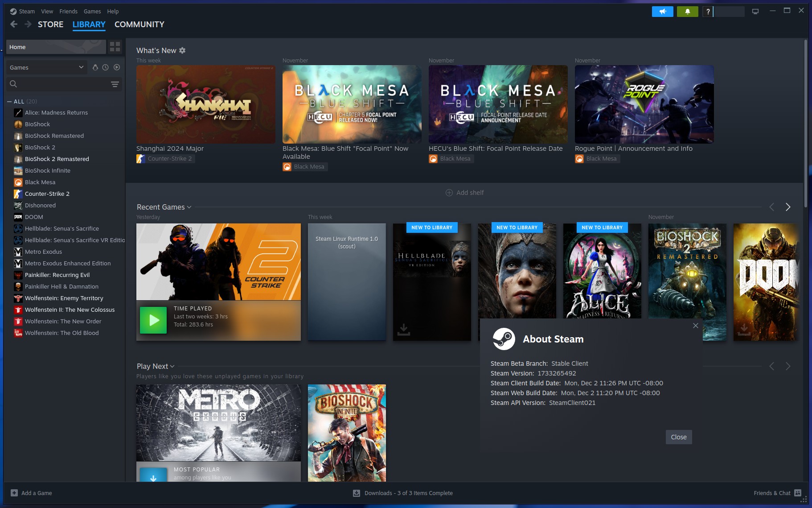Click the Steam logo menu icon

[x=13, y=12]
